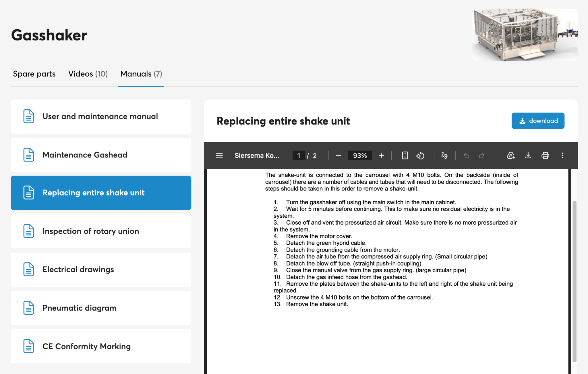Select the draw annotation icon

pos(444,155)
